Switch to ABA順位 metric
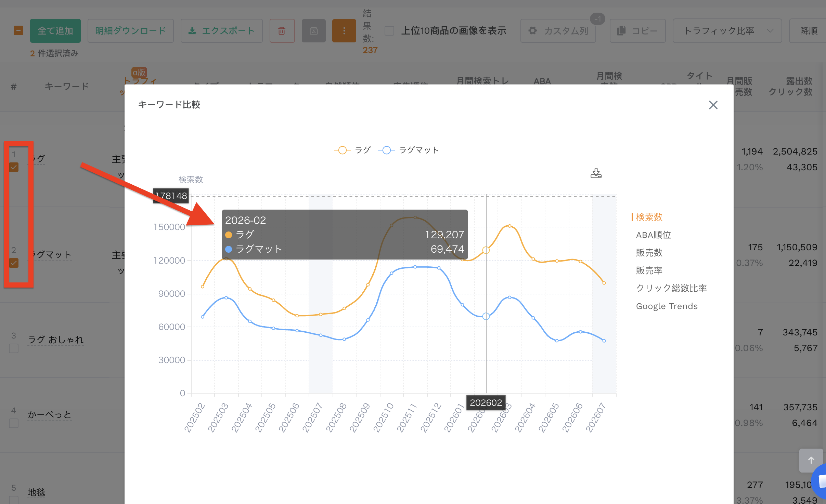Screen dimensions: 826x504 [653, 235]
